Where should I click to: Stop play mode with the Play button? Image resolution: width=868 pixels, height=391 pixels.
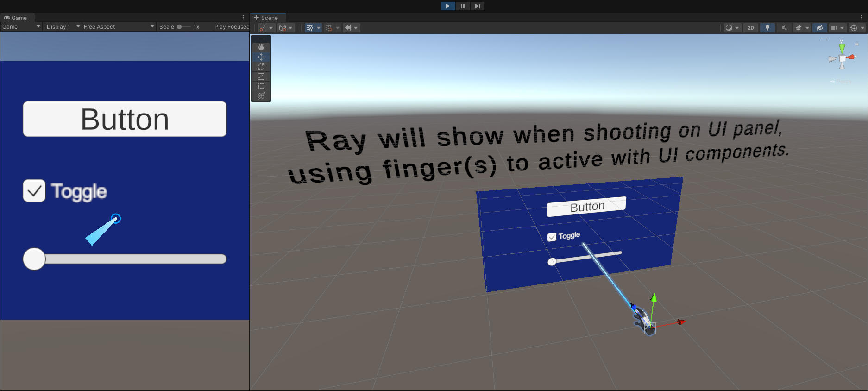[x=447, y=6]
